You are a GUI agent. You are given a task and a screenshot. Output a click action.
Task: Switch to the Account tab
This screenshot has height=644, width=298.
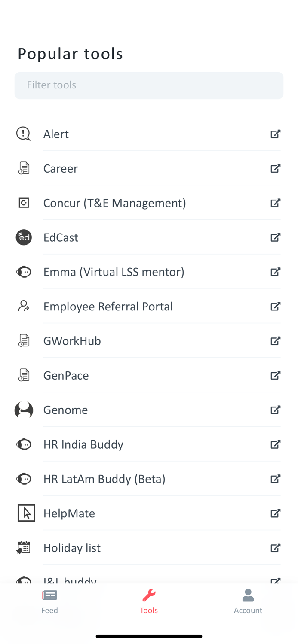[248, 600]
